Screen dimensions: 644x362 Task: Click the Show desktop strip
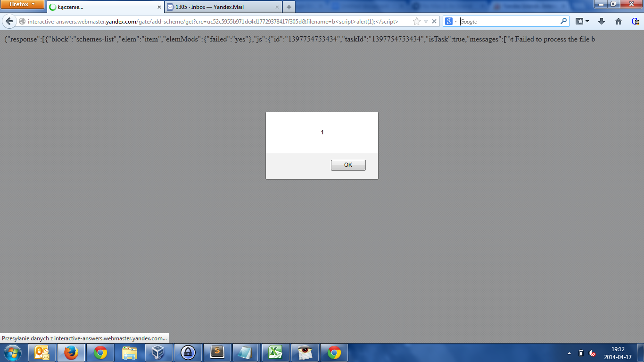[640, 353]
